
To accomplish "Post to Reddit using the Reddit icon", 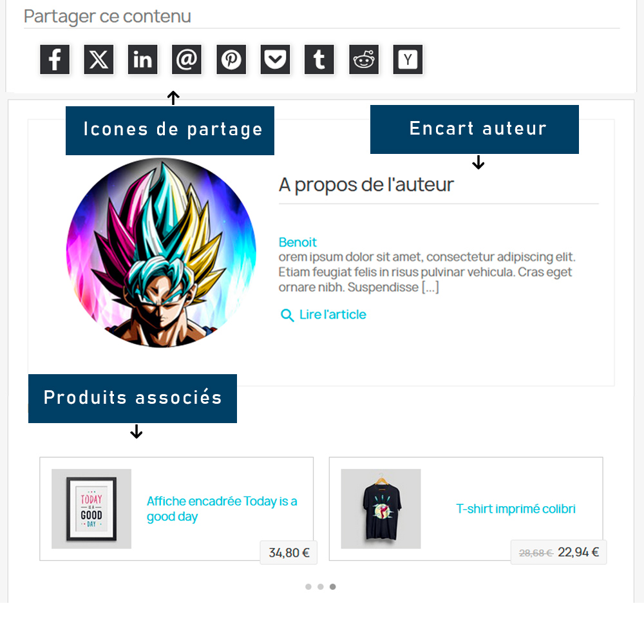I will [364, 59].
